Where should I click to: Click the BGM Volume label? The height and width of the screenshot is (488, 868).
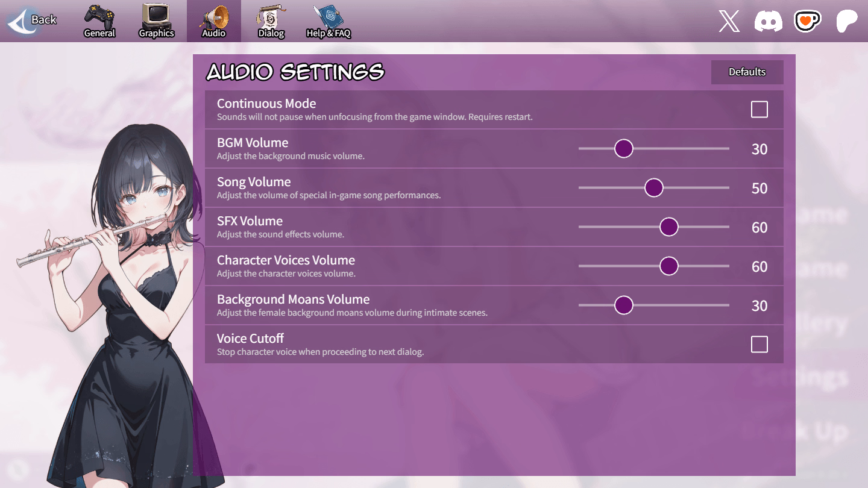tap(253, 143)
